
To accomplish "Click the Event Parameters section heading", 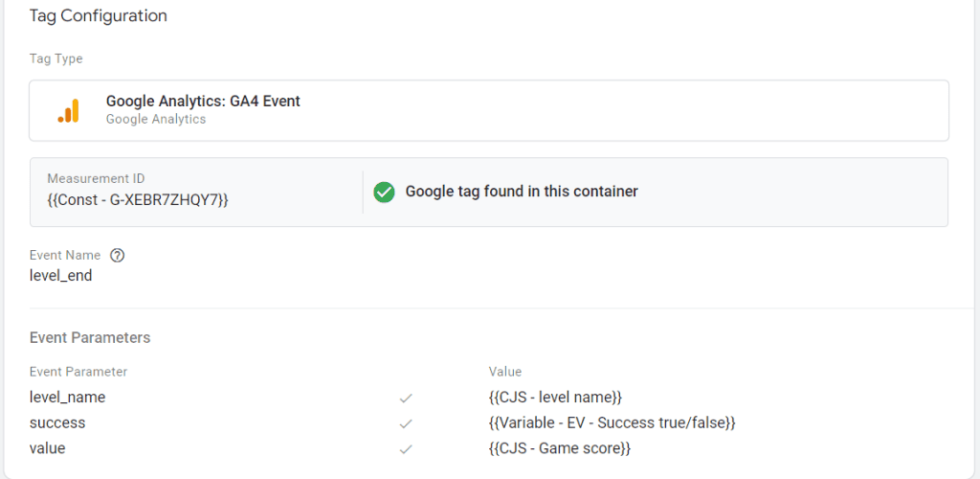I will [x=90, y=337].
